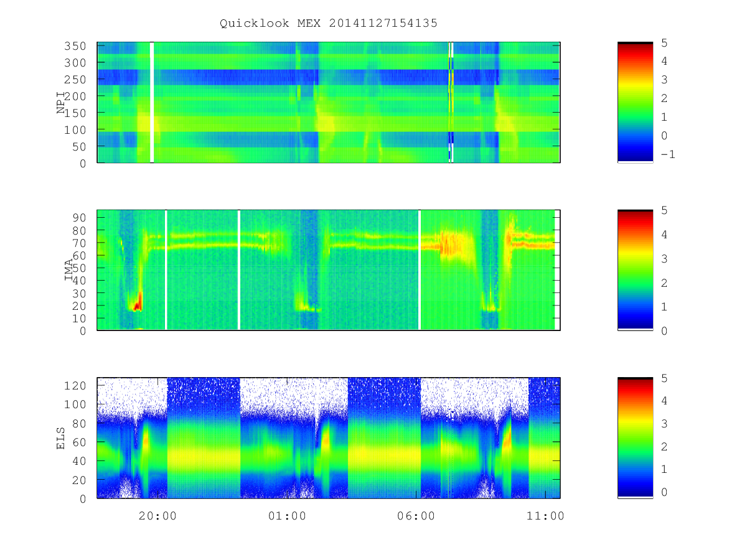Screen dimensions: 747x560
Task: Click the IMA spectrogram plot
Action: point(329,270)
